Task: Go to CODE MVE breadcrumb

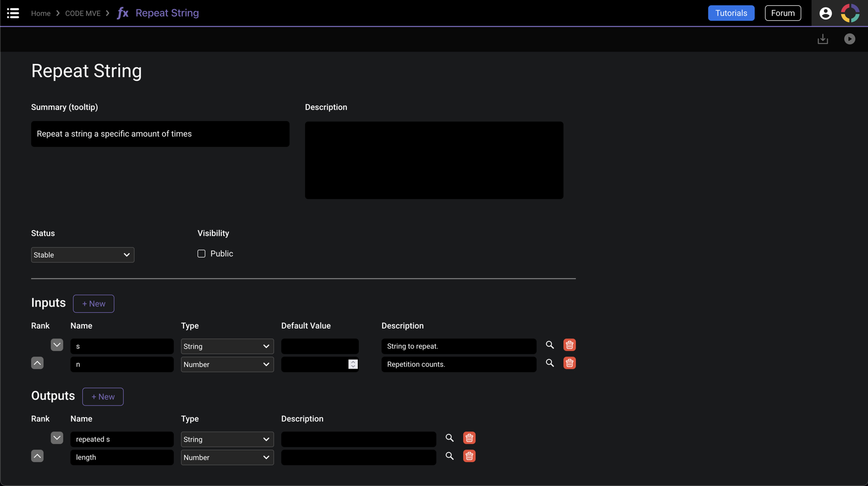Action: pos(83,13)
